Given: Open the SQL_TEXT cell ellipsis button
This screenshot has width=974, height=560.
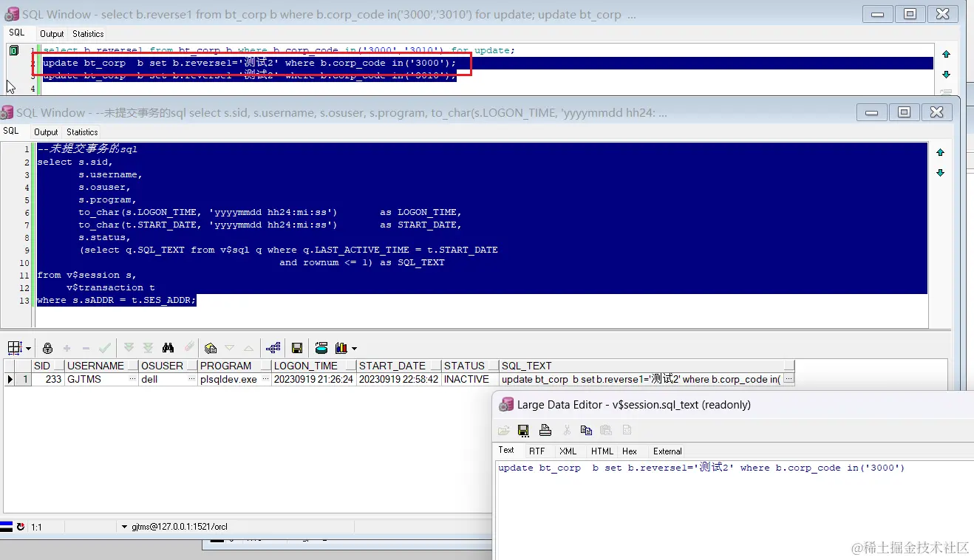Looking at the screenshot, I should click(x=789, y=379).
